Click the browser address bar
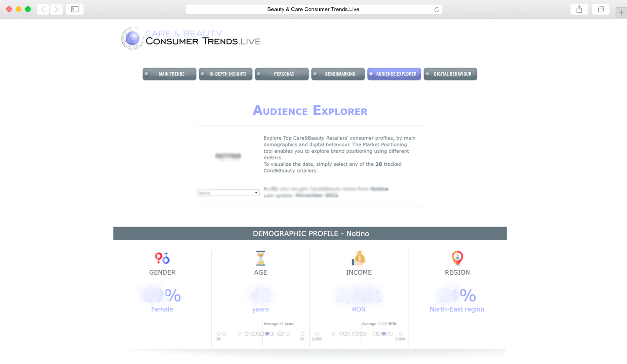627x364 pixels. (x=313, y=9)
